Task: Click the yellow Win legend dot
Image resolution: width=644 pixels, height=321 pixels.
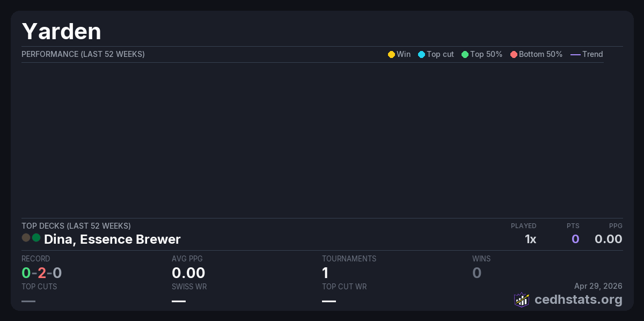Action: tap(391, 55)
